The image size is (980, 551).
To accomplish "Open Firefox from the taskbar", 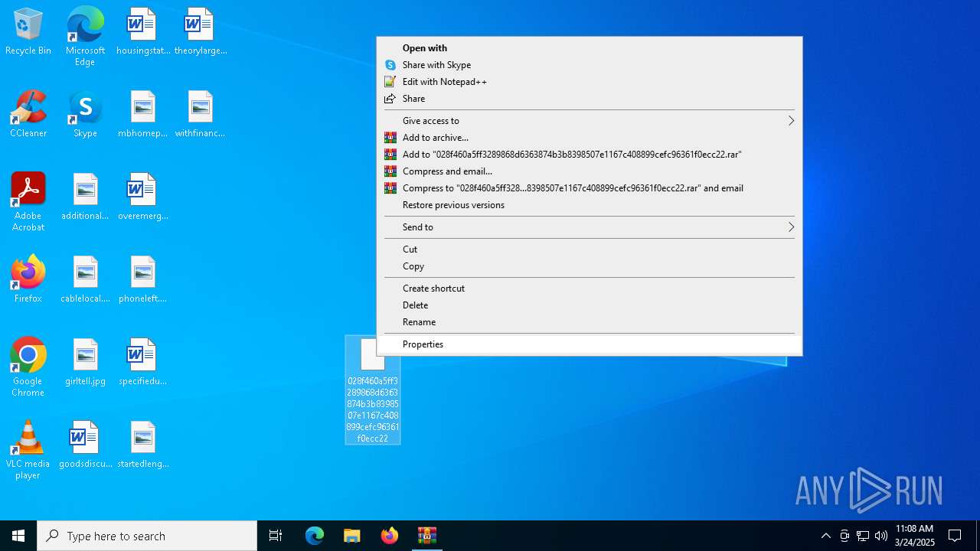I will [390, 536].
